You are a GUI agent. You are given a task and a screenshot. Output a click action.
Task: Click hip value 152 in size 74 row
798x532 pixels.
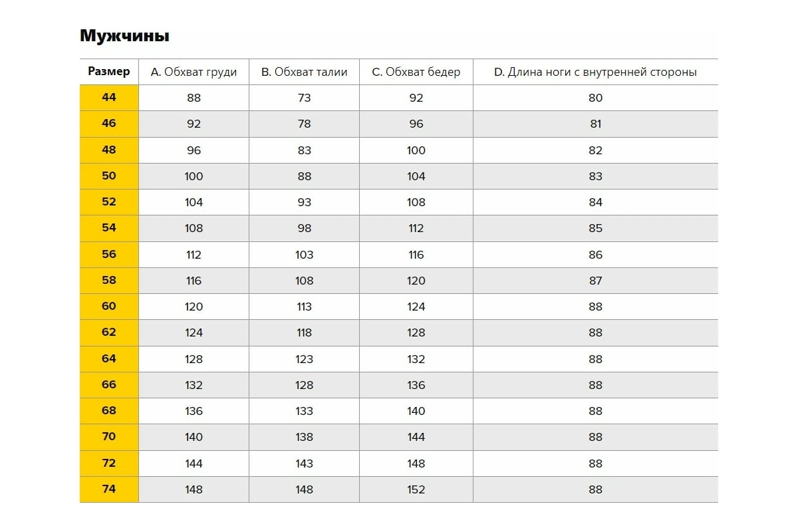(x=416, y=489)
